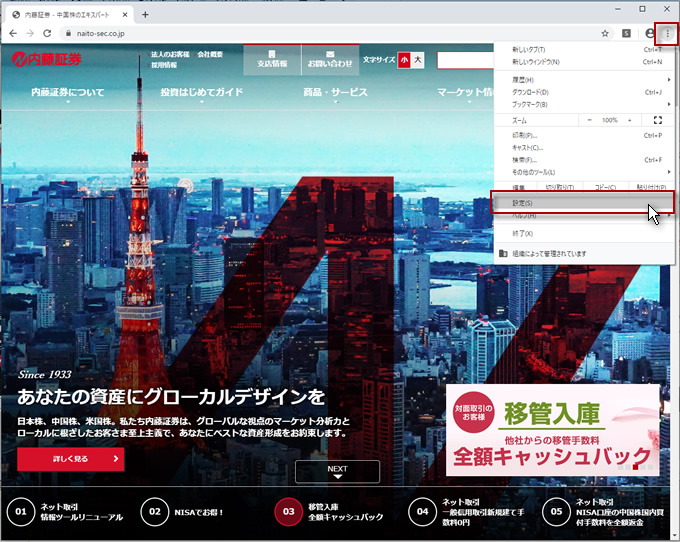Click the address bar showing naito-sec.co.jp
Screen dimensions: 680x542
(x=300, y=33)
